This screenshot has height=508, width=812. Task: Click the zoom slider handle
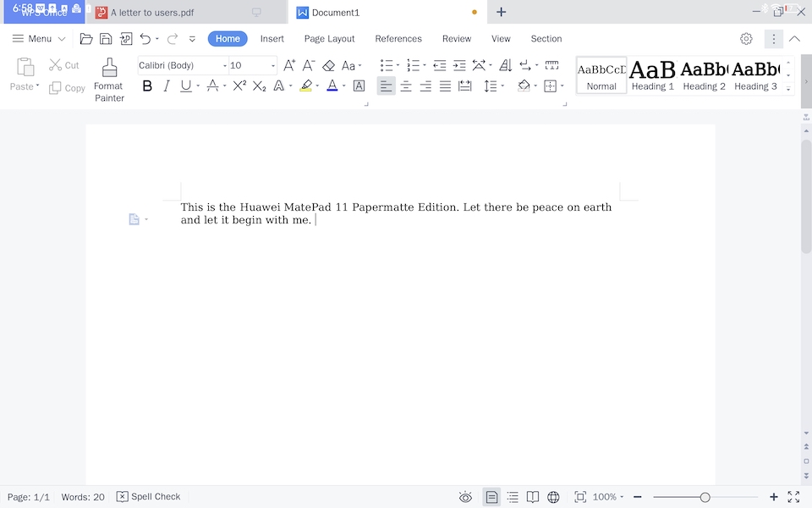[x=705, y=497]
